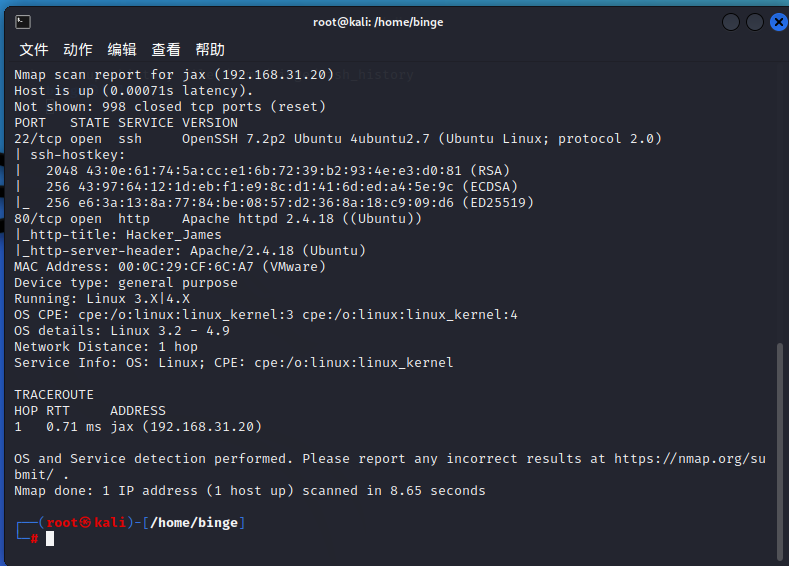Click the 'ssh-hostkey:' line
Screen dimensions: 789x566
point(69,154)
